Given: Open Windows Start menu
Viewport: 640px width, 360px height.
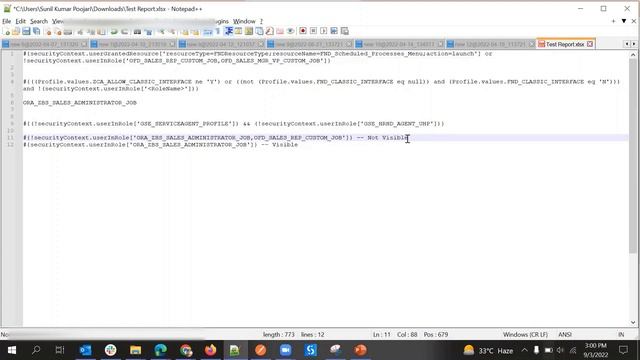Looking at the screenshot, I should tap(11, 350).
